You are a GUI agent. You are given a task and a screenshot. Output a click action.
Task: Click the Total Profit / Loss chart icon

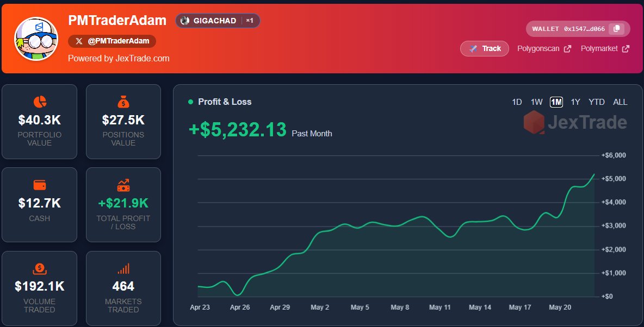pyautogui.click(x=123, y=185)
